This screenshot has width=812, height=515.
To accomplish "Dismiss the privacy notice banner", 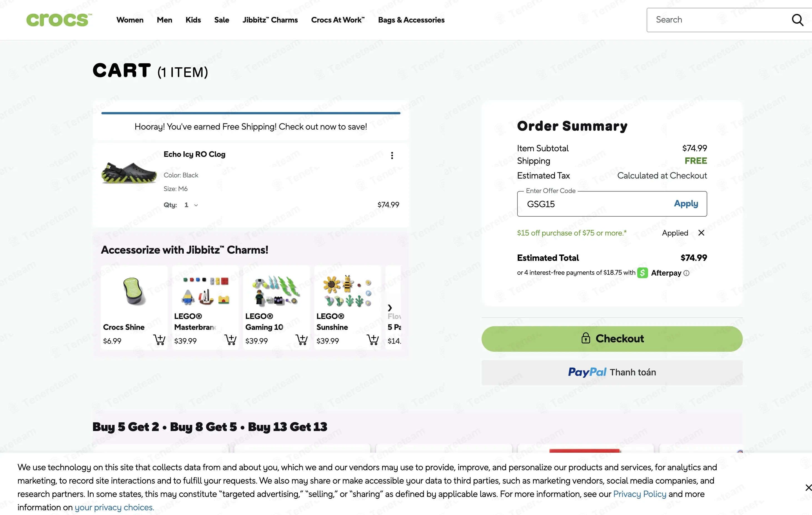I will (808, 488).
